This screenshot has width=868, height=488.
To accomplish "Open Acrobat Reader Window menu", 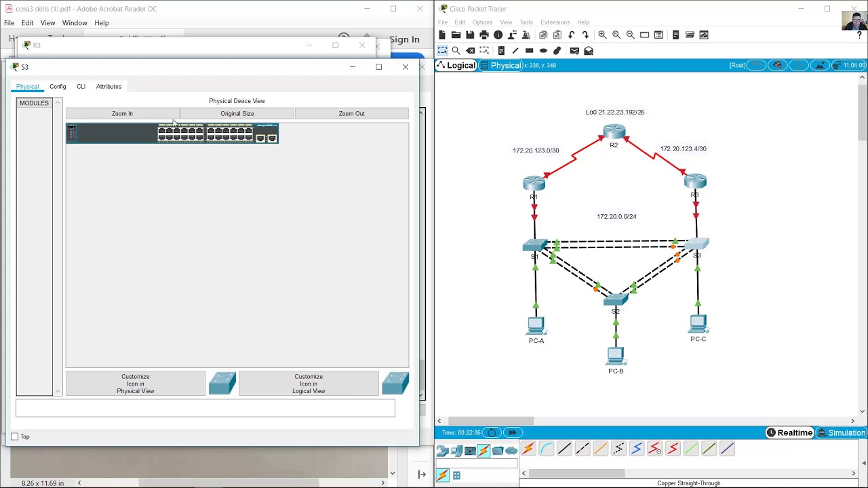I will click(75, 23).
